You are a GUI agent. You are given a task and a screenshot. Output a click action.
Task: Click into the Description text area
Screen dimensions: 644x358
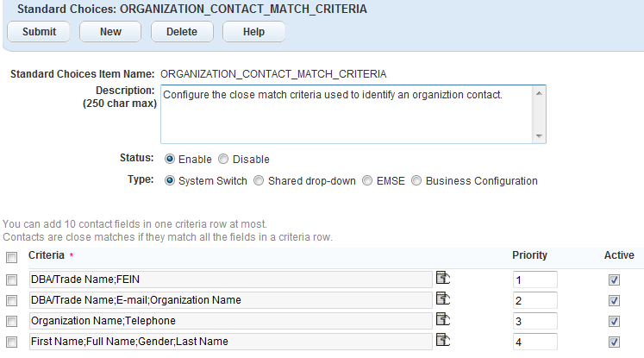(x=345, y=113)
